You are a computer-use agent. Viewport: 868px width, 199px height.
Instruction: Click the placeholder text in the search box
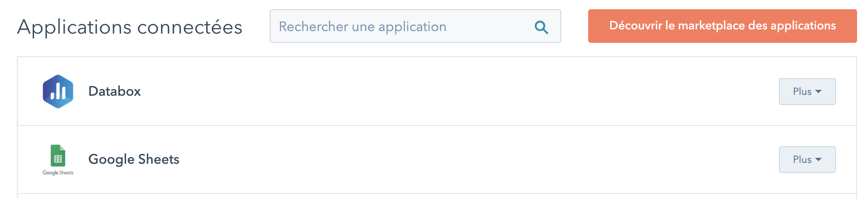(x=363, y=26)
